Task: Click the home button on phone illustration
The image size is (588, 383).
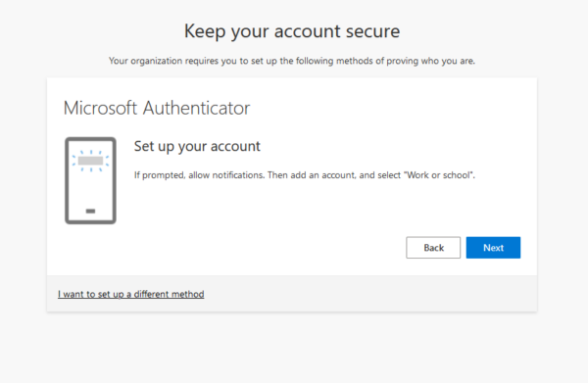Action: coord(90,211)
